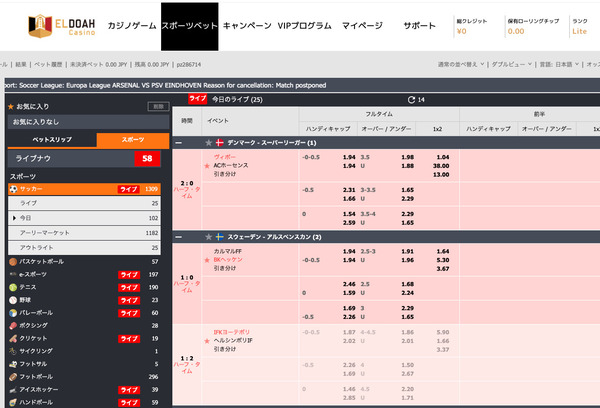Open the スポーツベット menu item
Image resolution: width=600 pixels, height=408 pixels.
[190, 26]
